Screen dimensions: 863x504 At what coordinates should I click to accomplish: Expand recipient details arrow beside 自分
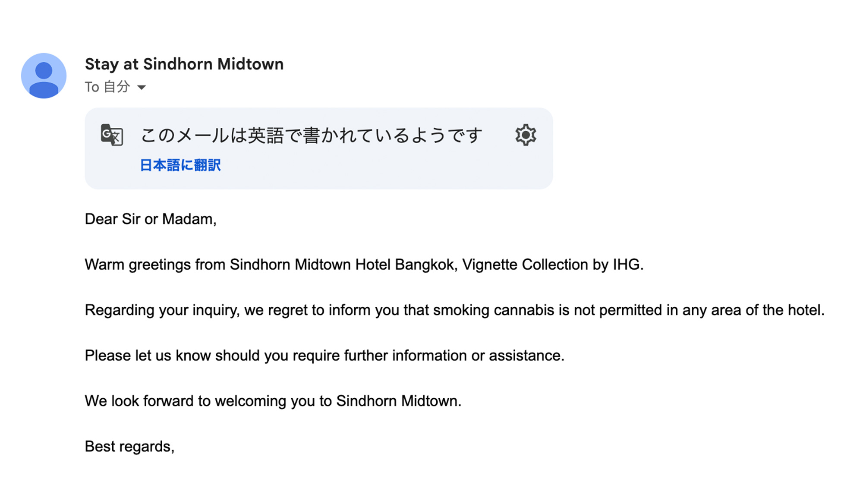(x=142, y=88)
